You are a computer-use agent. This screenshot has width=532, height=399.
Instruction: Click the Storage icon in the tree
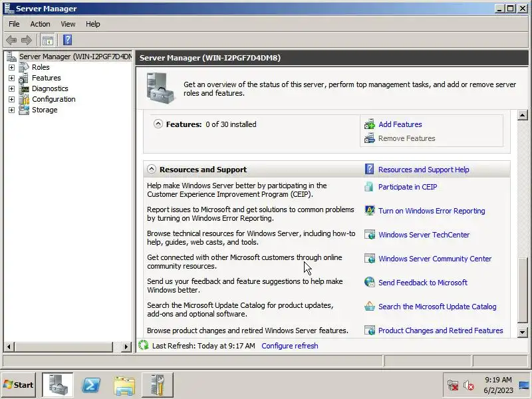pos(24,110)
